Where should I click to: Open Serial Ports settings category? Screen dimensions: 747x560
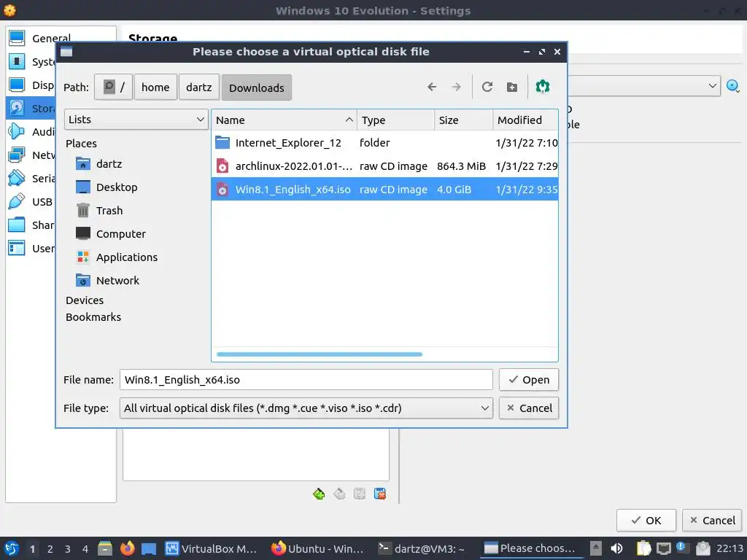tap(31, 178)
